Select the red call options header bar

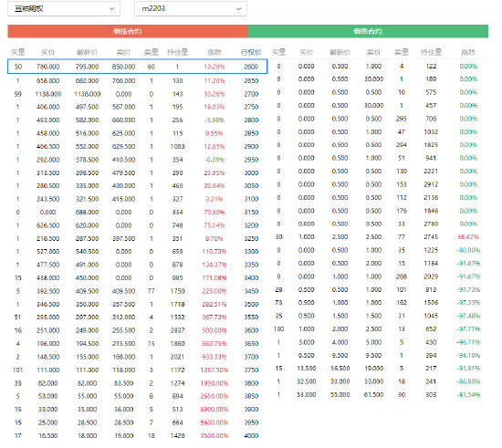[x=128, y=31]
